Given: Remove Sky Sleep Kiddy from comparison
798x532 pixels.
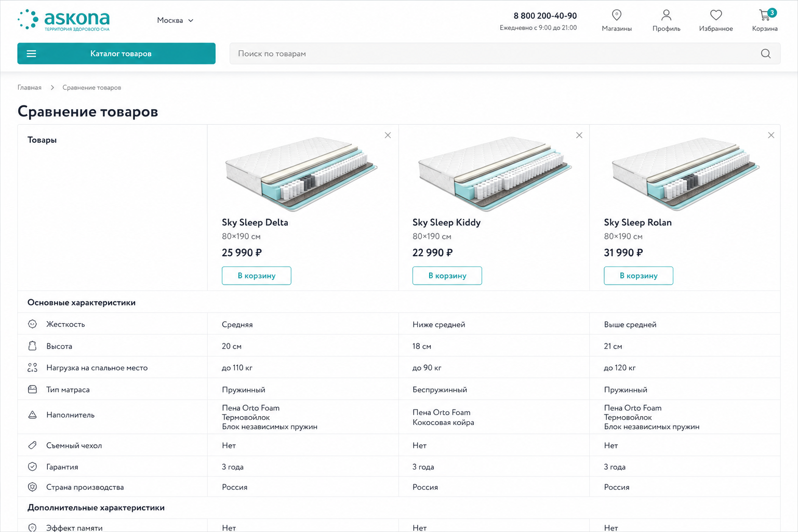Looking at the screenshot, I should 579,135.
